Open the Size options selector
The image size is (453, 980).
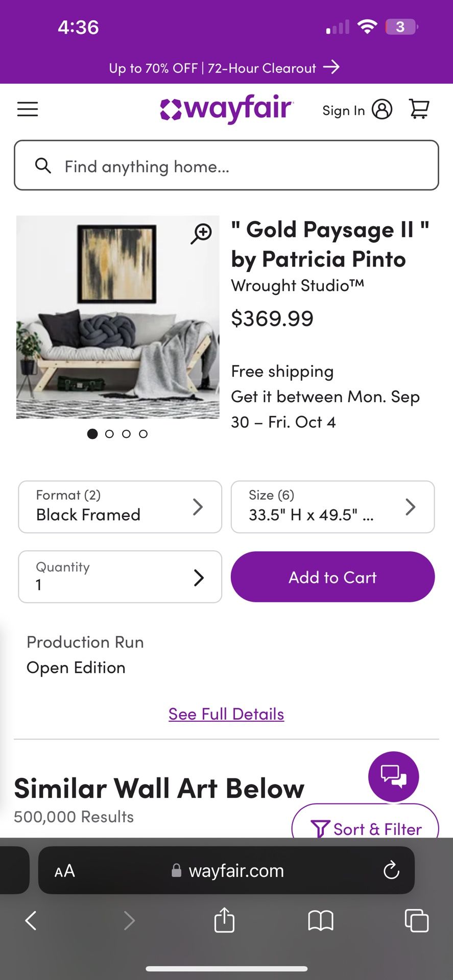(332, 507)
